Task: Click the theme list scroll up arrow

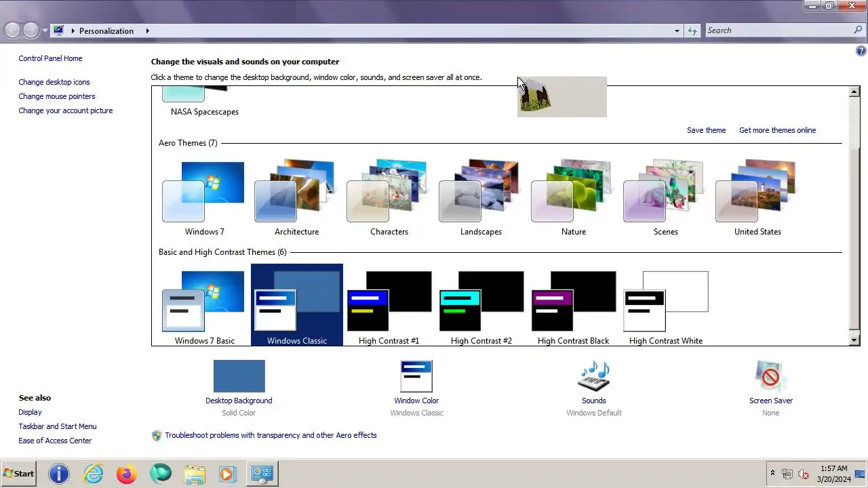Action: (x=854, y=91)
